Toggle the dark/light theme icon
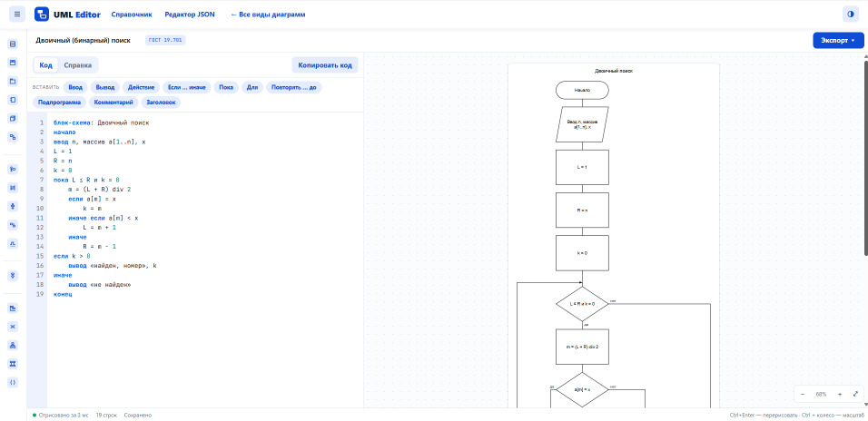 tap(850, 15)
